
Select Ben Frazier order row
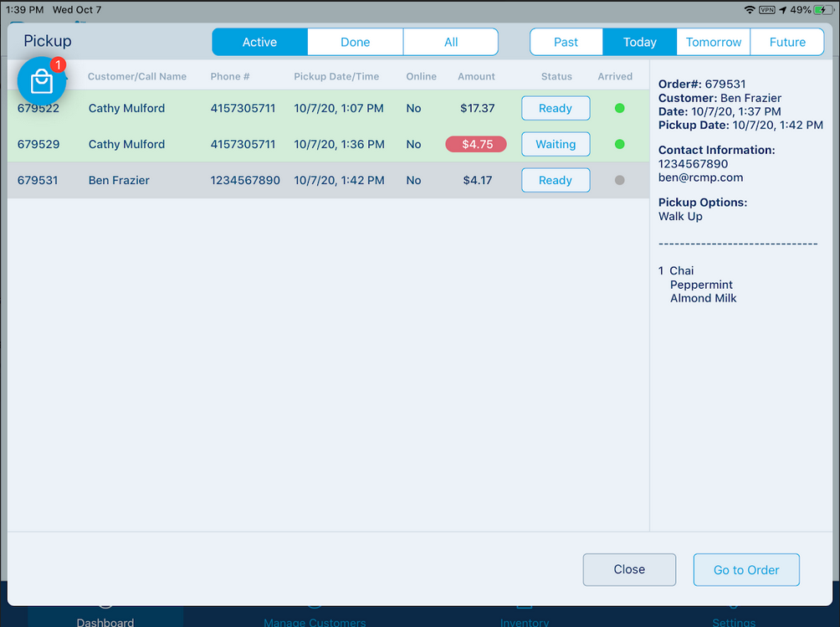pyautogui.click(x=251, y=180)
